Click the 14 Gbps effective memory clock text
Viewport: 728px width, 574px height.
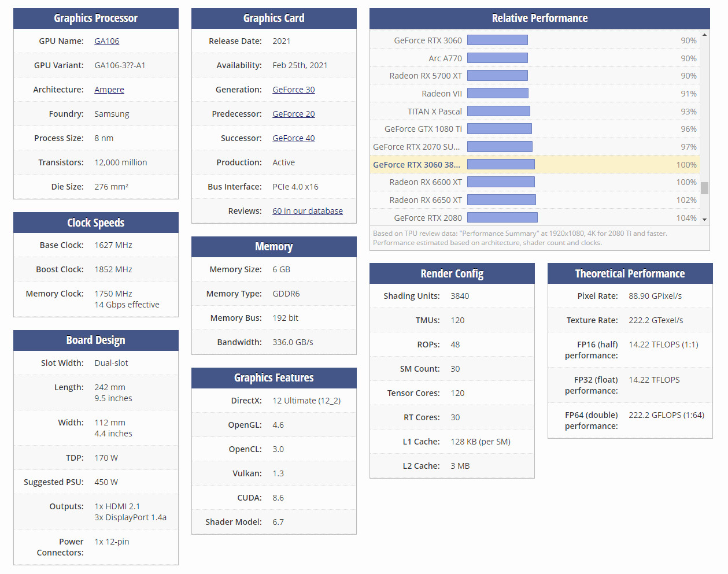127,305
